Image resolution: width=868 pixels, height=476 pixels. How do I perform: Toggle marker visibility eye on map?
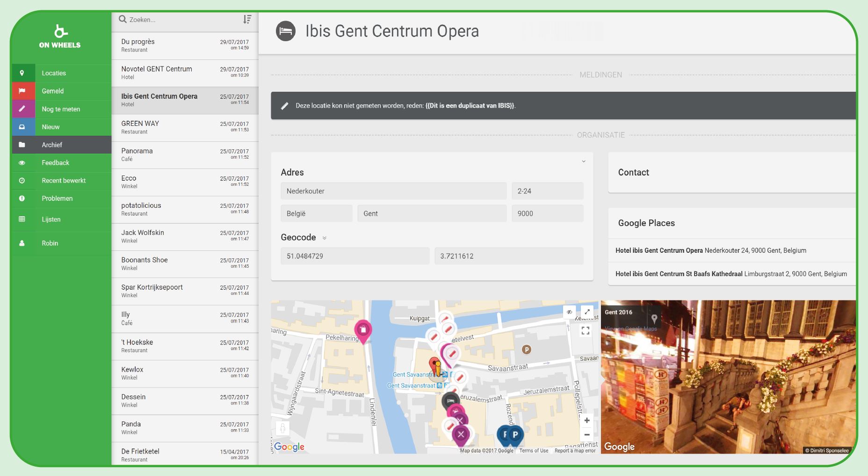pos(569,312)
